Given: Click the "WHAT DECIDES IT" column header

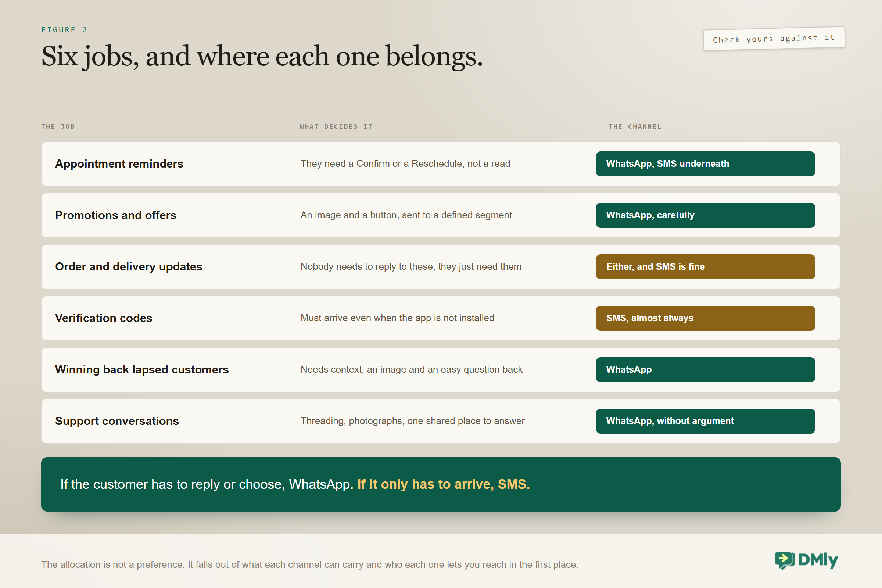Looking at the screenshot, I should (336, 127).
